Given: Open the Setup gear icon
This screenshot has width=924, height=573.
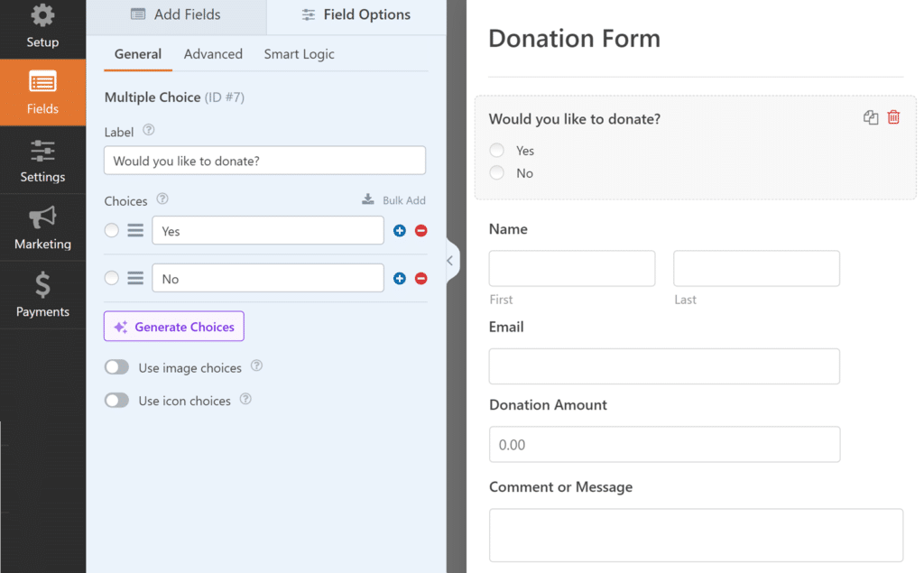Looking at the screenshot, I should pyautogui.click(x=42, y=16).
